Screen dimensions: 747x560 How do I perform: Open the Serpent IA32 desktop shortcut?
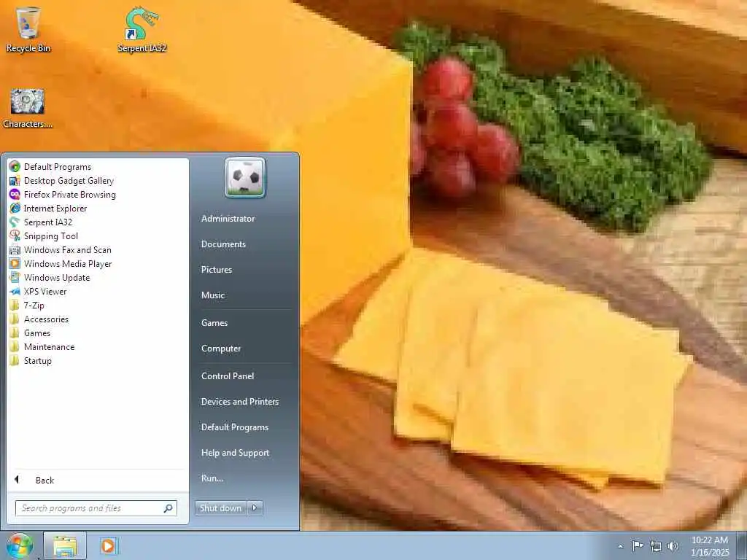coord(142,29)
